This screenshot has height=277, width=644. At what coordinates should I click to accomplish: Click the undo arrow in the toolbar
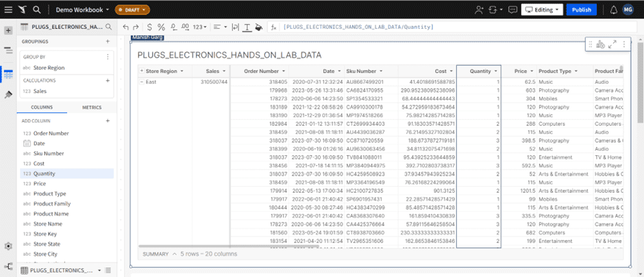coord(125,27)
